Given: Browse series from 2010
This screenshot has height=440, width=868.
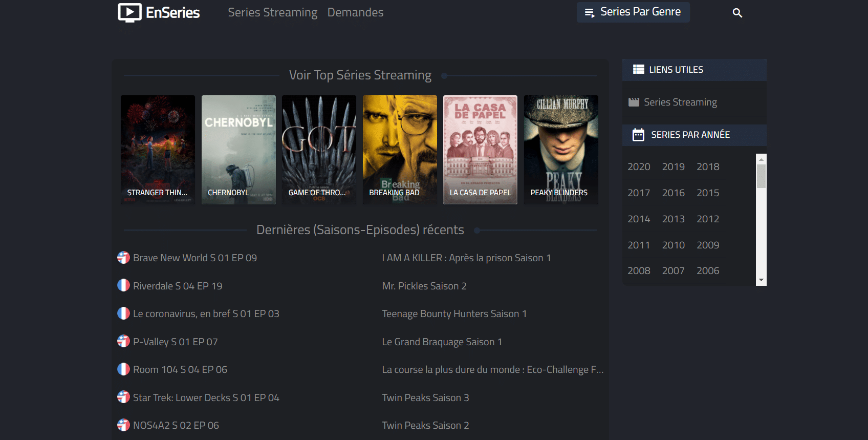Looking at the screenshot, I should point(673,245).
